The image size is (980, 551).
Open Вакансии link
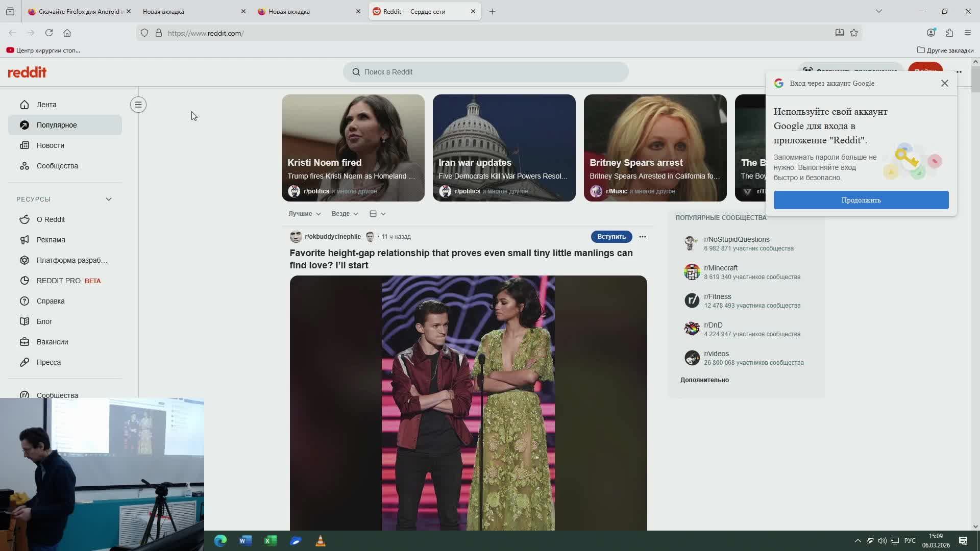point(65,342)
